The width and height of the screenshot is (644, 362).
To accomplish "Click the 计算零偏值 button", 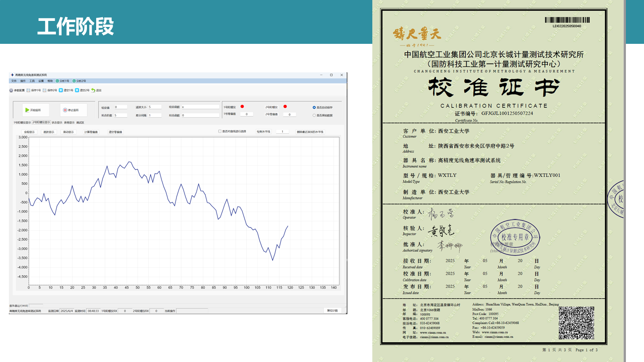I will (x=91, y=132).
